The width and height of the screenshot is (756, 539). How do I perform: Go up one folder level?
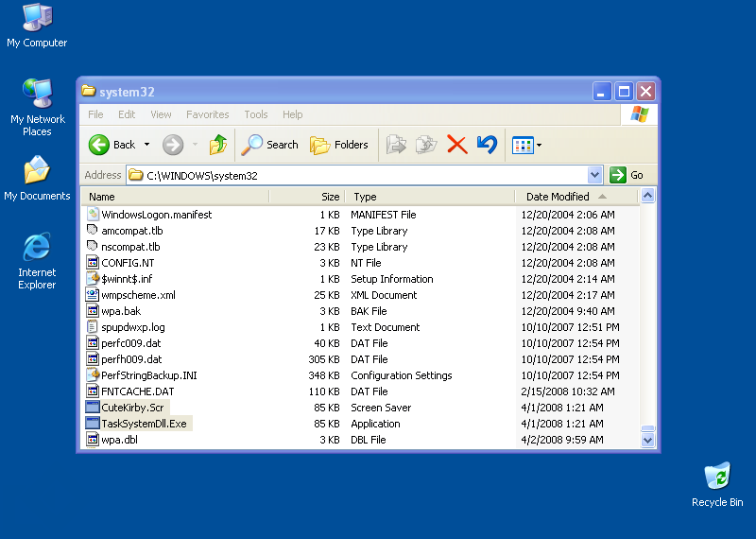pyautogui.click(x=218, y=145)
